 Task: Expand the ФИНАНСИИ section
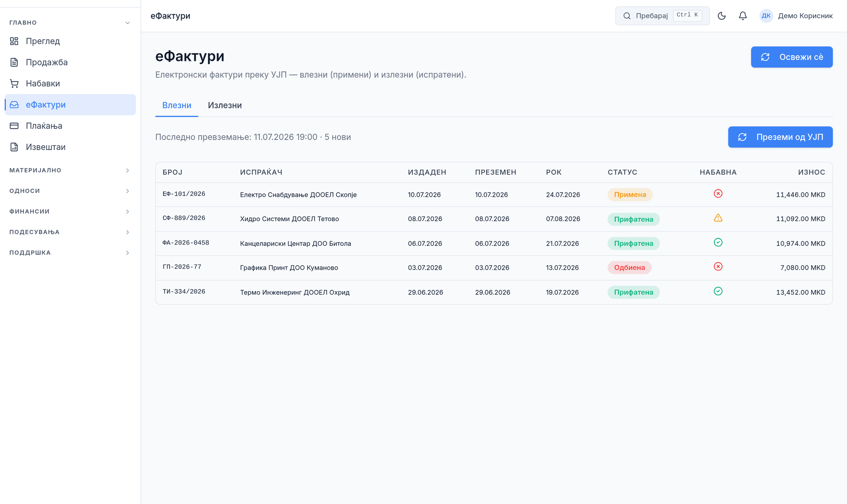click(70, 212)
